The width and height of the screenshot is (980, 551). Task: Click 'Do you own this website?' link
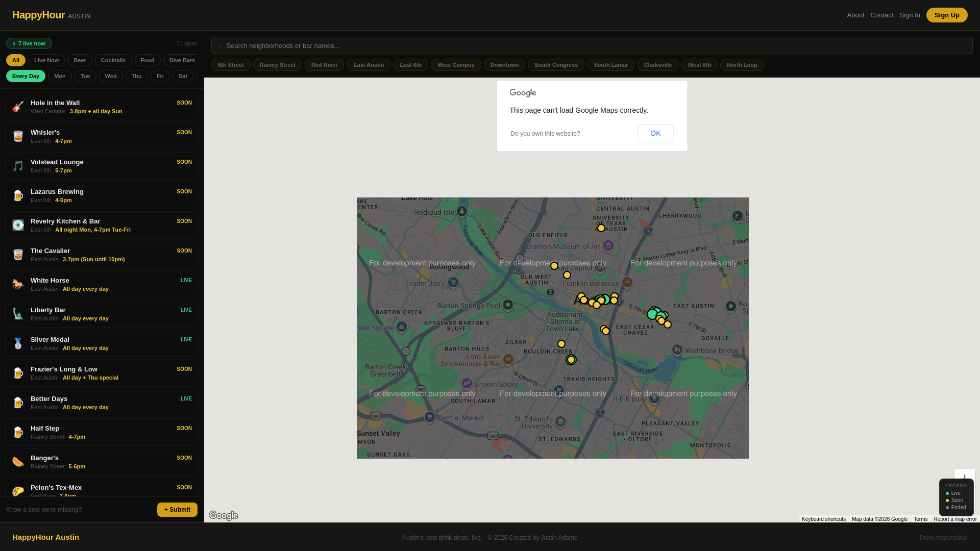pyautogui.click(x=545, y=134)
